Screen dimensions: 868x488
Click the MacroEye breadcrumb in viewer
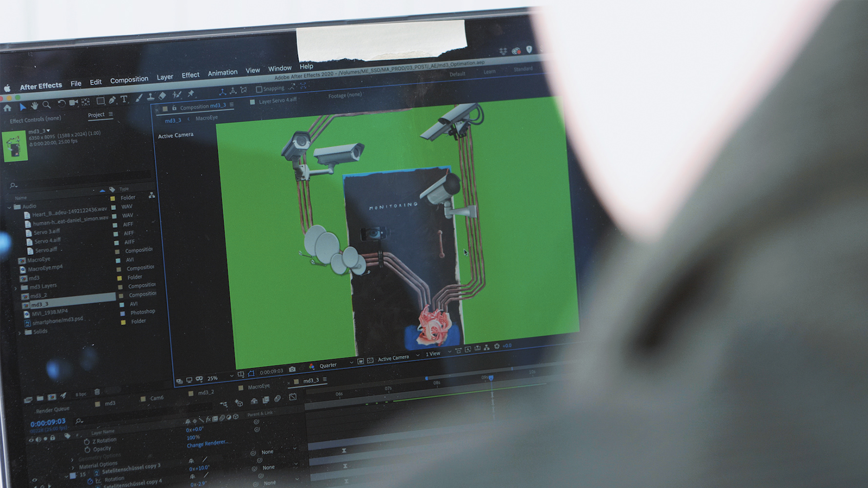(206, 118)
